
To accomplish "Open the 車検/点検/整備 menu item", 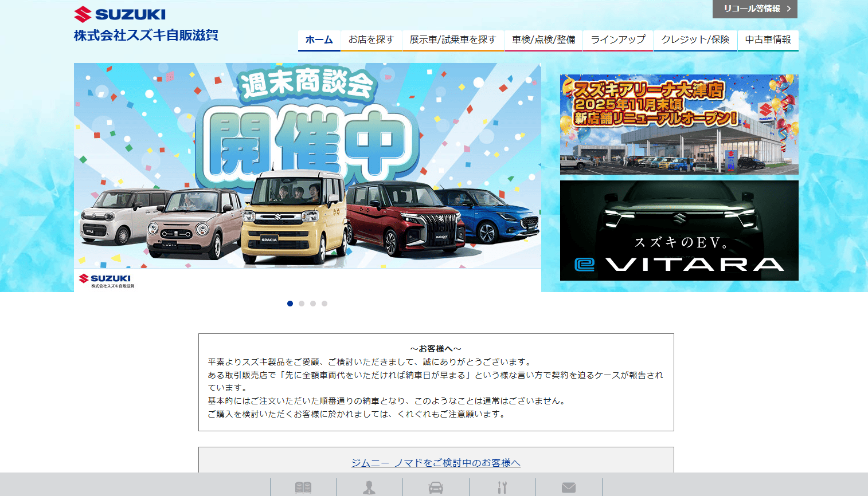I will coord(544,40).
